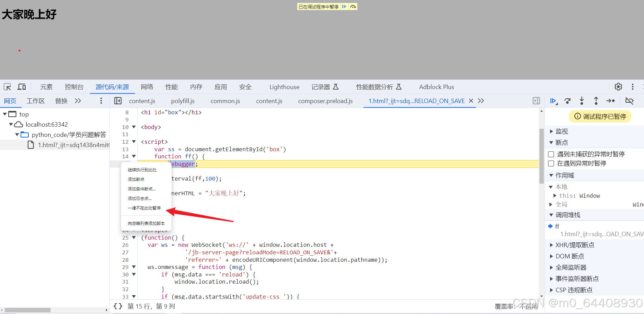Open composer.preload.js source tab
Screen dimensions: 644x314
[325, 101]
